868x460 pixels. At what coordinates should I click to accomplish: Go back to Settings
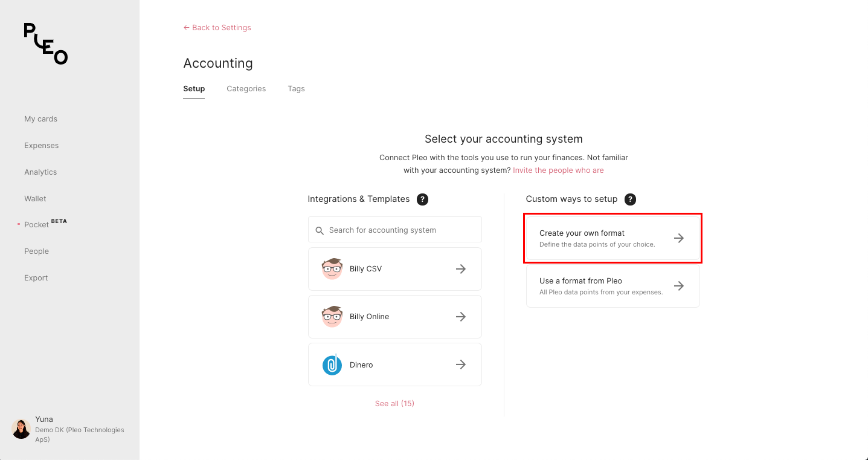(217, 28)
